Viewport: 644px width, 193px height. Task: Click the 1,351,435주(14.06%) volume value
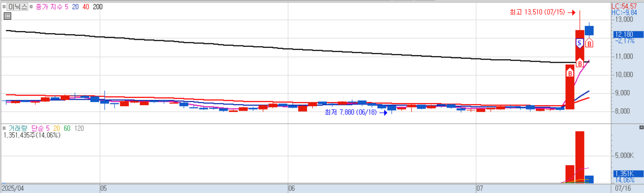[x=32, y=135]
